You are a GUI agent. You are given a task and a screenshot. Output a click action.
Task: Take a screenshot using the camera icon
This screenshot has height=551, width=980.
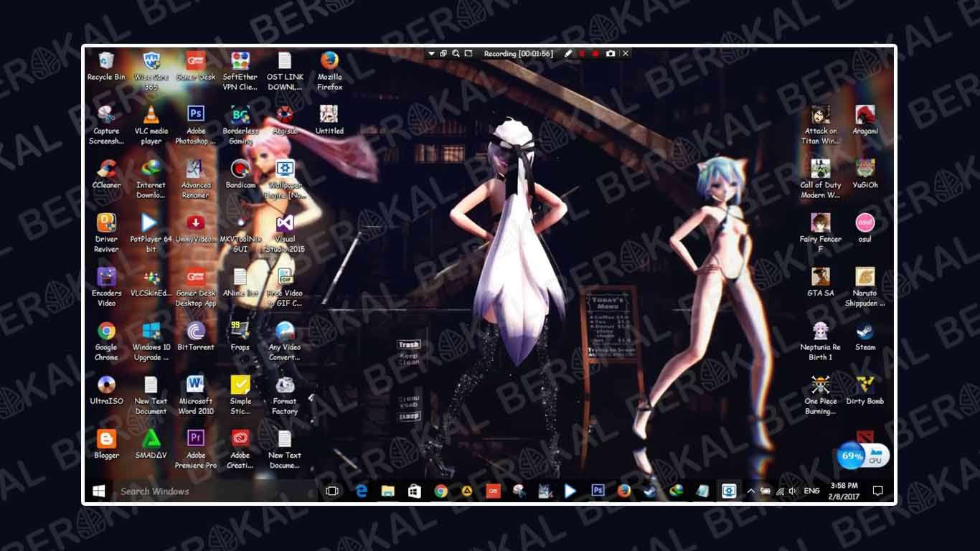[x=611, y=53]
